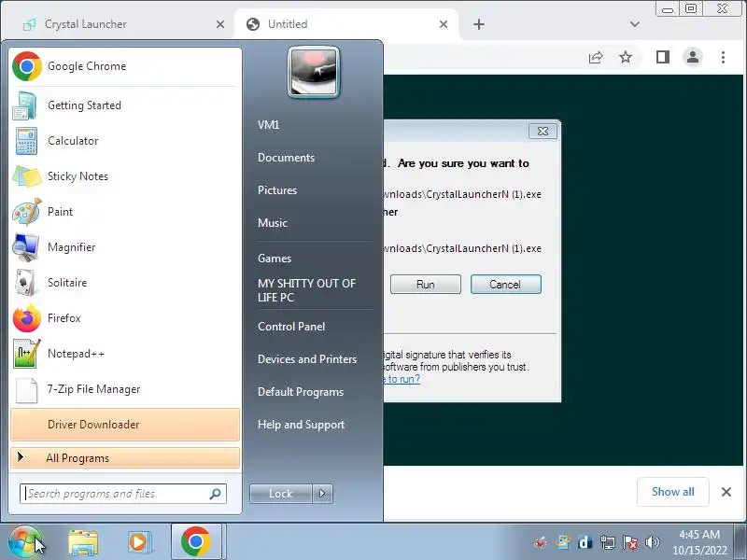Open Pictures from Start menu

(277, 190)
